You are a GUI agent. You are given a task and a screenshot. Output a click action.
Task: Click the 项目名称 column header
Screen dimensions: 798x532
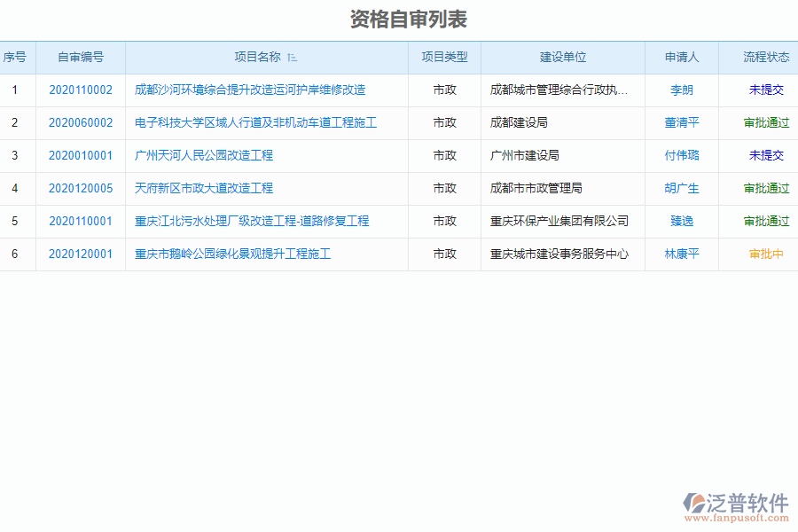[x=266, y=57]
